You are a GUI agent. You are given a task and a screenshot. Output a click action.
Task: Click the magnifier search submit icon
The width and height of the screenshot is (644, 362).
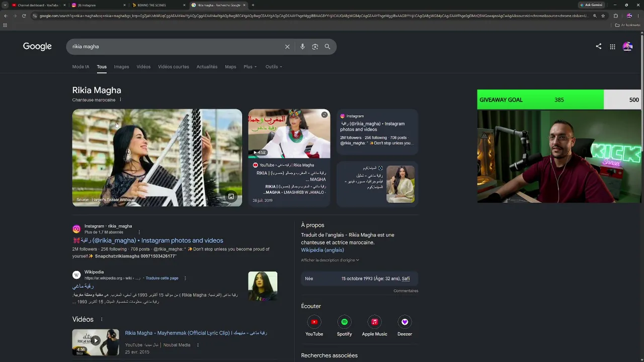click(x=328, y=47)
